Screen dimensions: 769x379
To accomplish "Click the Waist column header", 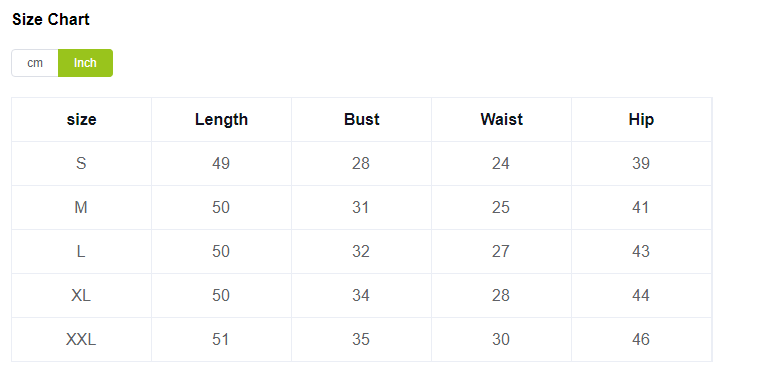I will (501, 120).
